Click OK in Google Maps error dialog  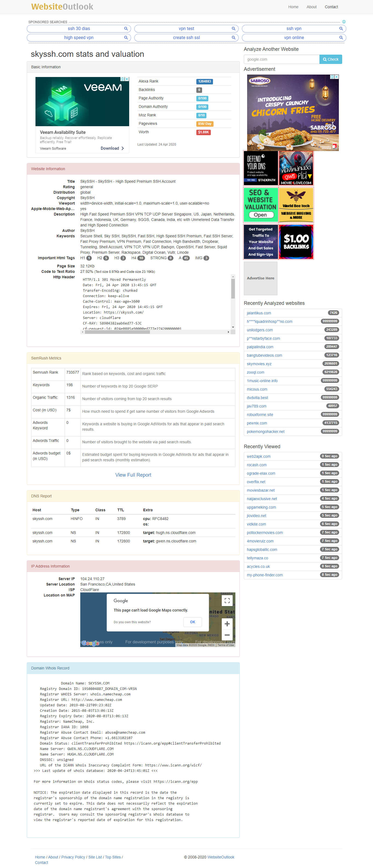coord(193,622)
